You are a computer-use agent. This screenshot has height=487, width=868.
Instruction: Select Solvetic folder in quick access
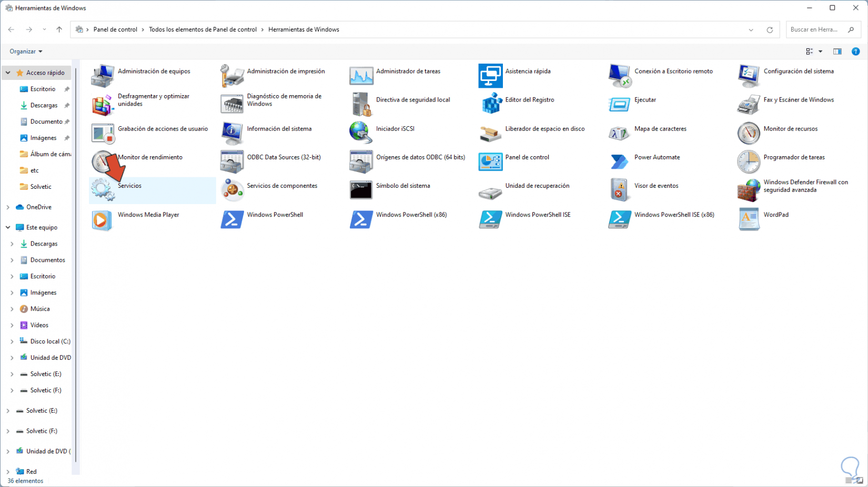click(41, 187)
